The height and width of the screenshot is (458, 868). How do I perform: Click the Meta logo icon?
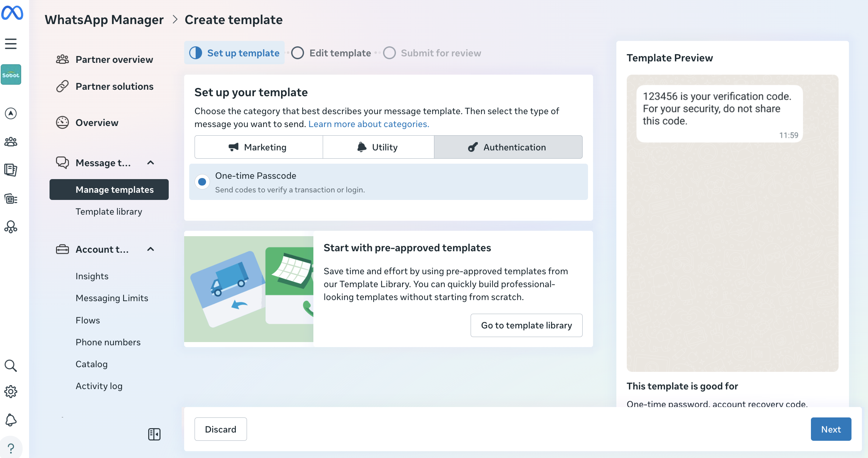[x=12, y=13]
